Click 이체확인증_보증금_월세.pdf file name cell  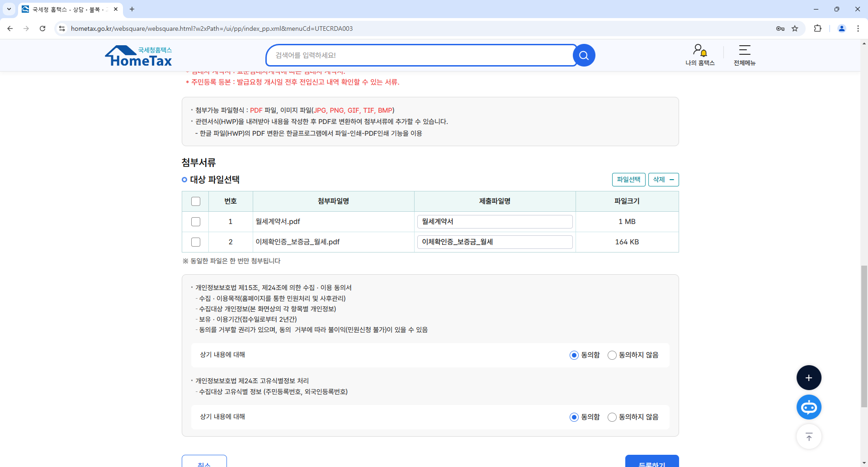[x=334, y=242]
